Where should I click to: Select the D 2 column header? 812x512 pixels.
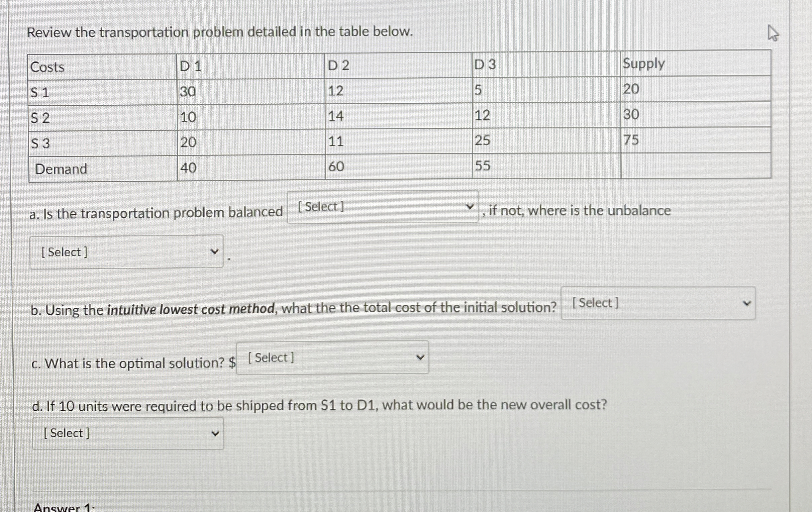339,66
